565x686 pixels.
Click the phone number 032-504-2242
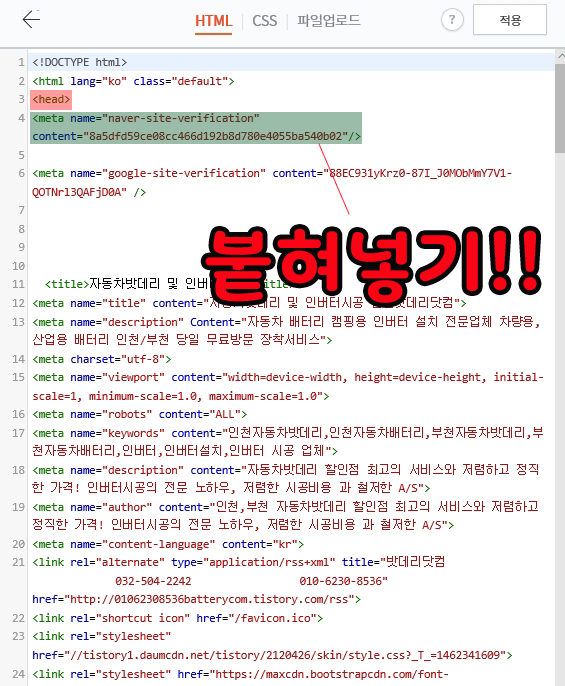(x=153, y=581)
